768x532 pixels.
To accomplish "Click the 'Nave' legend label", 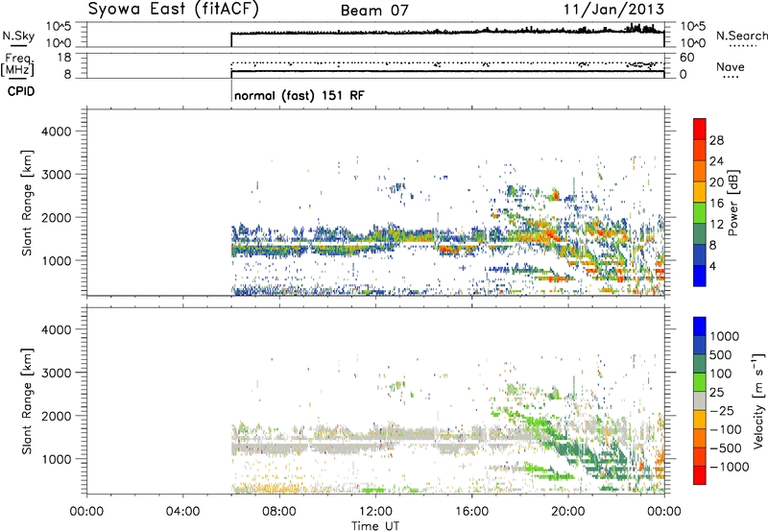I will pos(731,67).
